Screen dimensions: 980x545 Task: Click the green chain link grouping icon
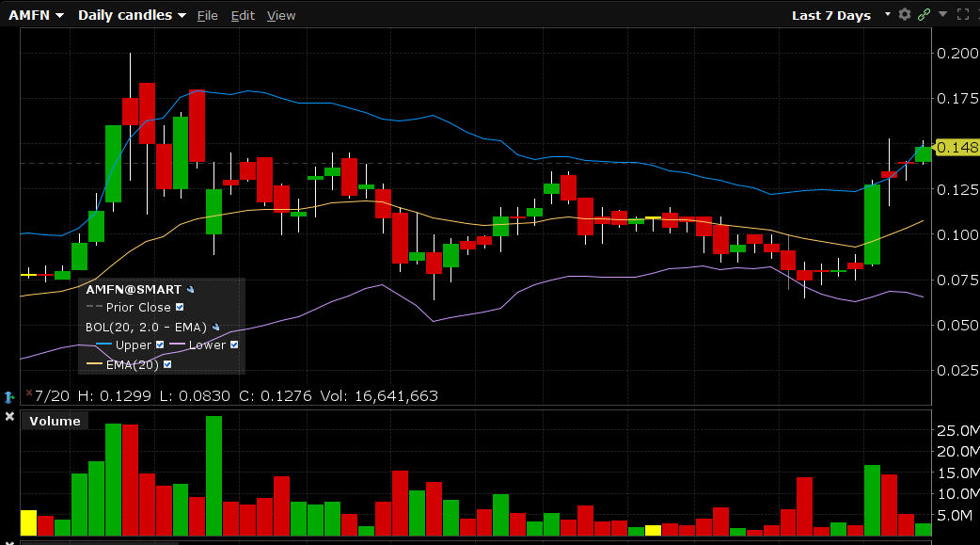[x=924, y=14]
